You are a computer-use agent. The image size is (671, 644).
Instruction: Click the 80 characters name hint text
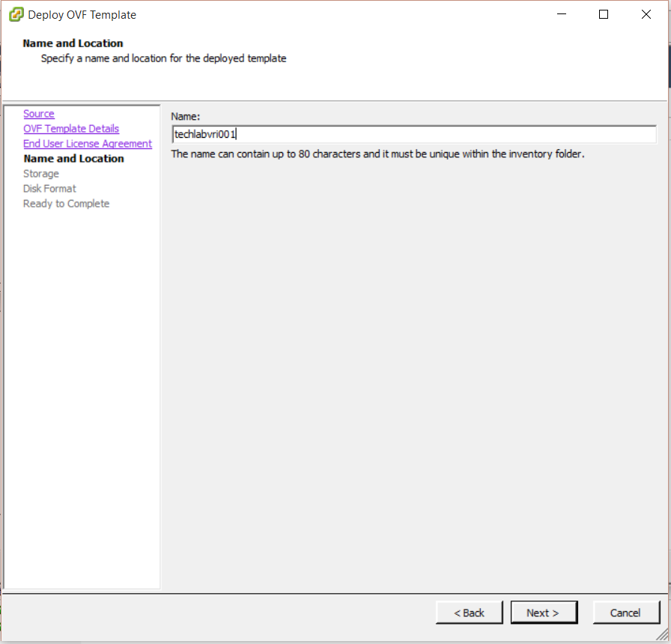point(377,154)
